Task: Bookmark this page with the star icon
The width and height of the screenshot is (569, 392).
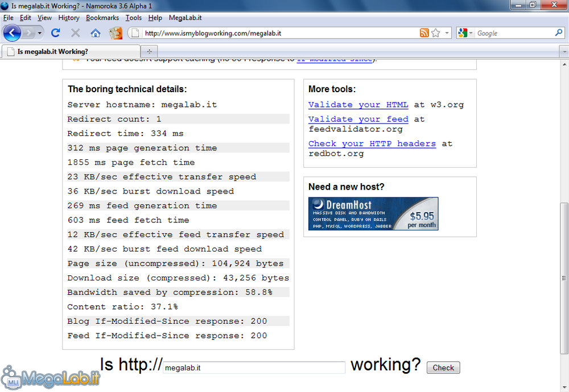Action: click(x=436, y=33)
